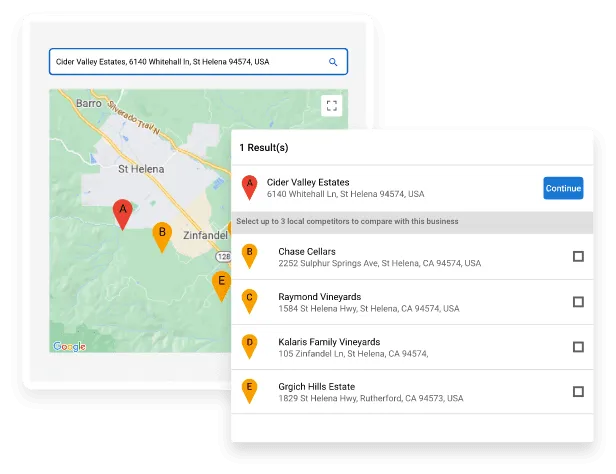Click the Cider Valley Estates result name
Viewport: 616px width, 474px height.
308,182
